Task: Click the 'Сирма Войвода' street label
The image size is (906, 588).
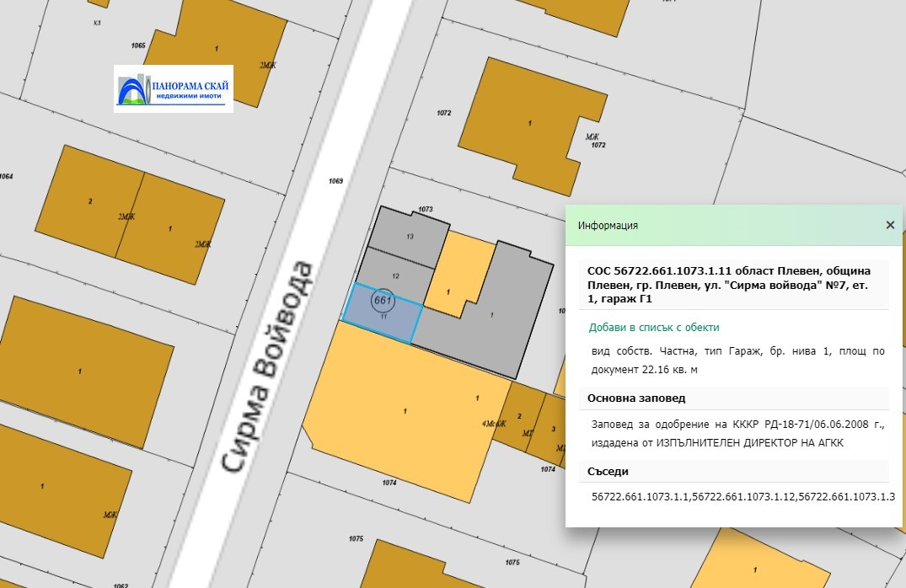Action: 268,366
